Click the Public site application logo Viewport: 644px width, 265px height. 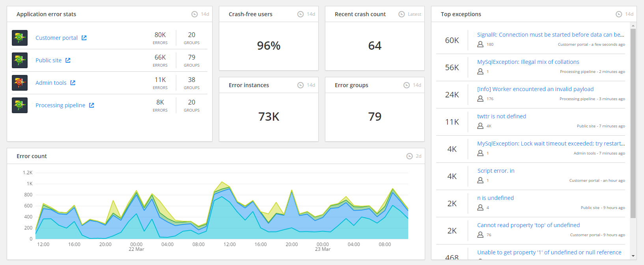click(x=20, y=60)
